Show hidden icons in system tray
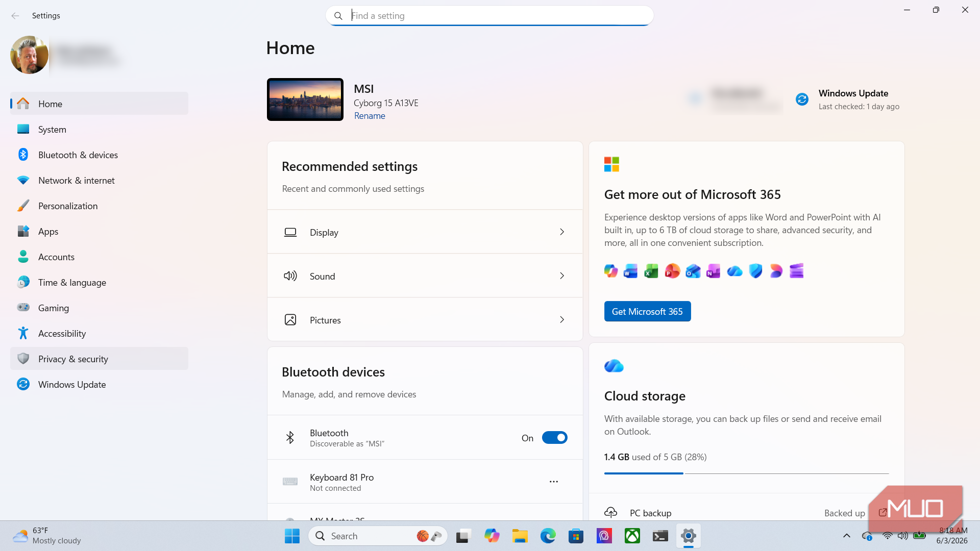Image resolution: width=980 pixels, height=551 pixels. (x=846, y=536)
